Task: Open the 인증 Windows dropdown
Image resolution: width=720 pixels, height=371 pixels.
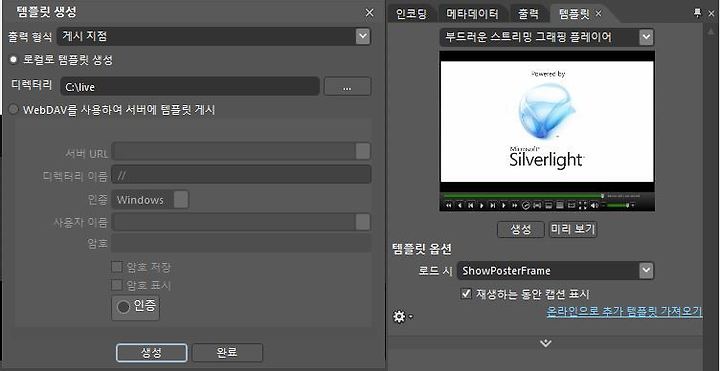Action: (181, 200)
